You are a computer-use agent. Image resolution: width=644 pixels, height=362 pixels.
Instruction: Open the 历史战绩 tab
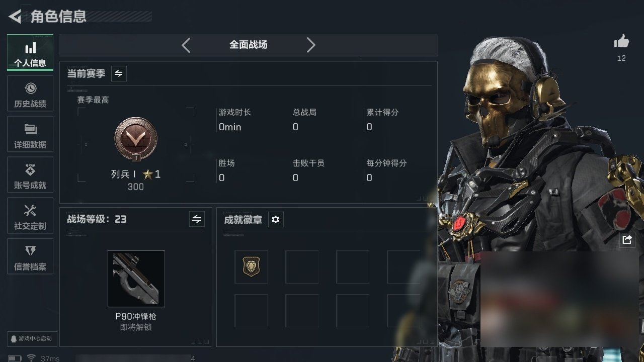(x=30, y=94)
